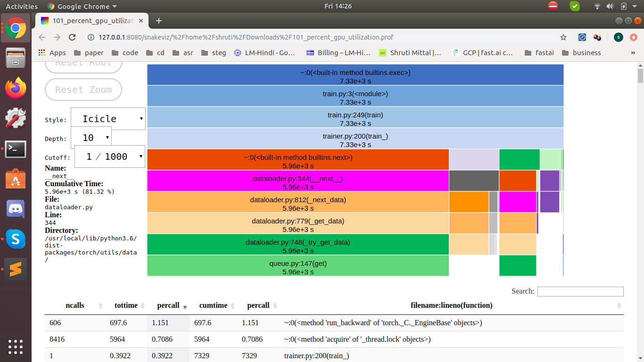Open Sublime Text from the dock
The image size is (644, 362).
coord(16,269)
